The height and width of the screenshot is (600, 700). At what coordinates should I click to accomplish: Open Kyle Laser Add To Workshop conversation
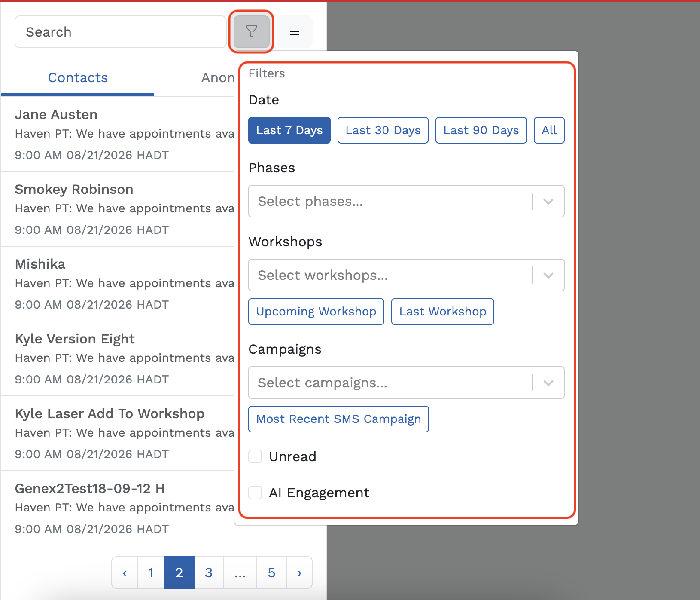[118, 434]
